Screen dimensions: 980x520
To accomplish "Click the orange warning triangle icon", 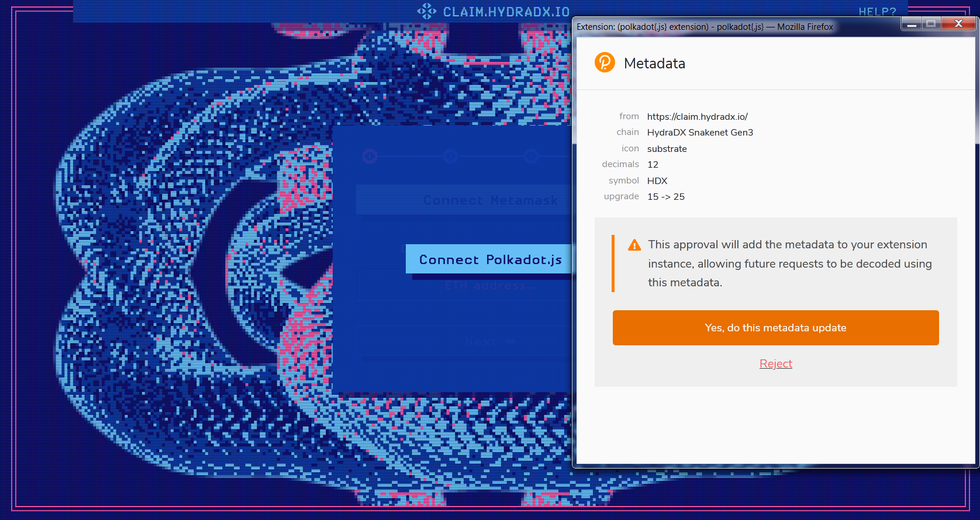I will [634, 245].
